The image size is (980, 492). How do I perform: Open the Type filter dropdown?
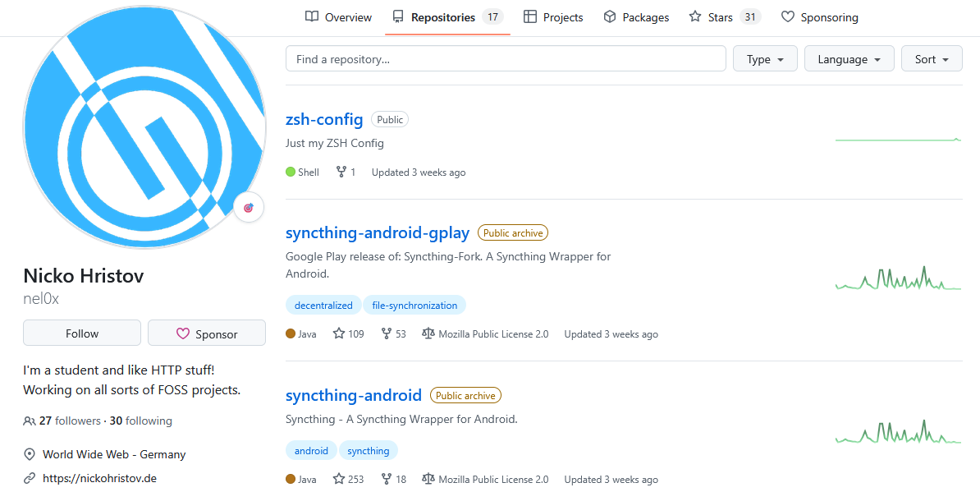click(x=765, y=59)
